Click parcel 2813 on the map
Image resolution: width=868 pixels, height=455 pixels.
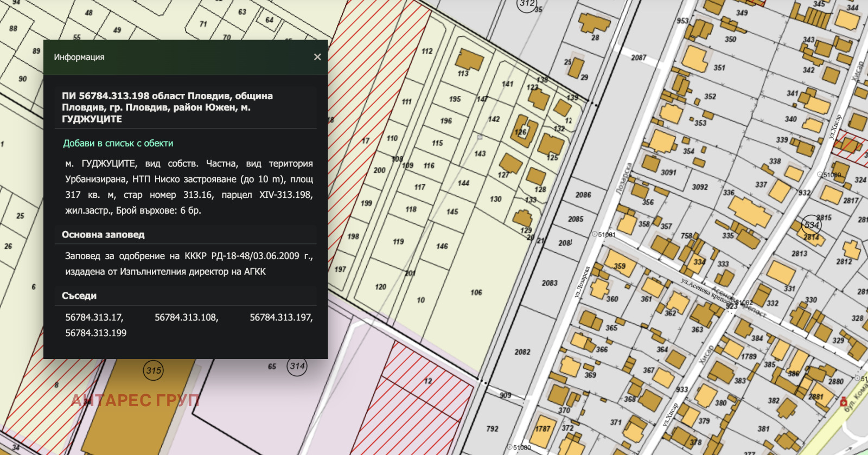tap(799, 253)
